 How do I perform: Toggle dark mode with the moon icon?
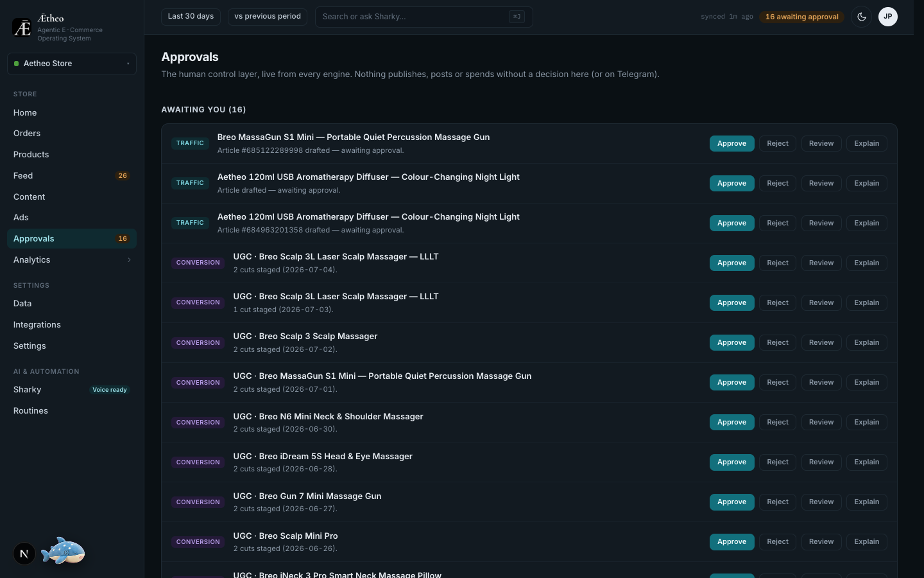point(861,17)
